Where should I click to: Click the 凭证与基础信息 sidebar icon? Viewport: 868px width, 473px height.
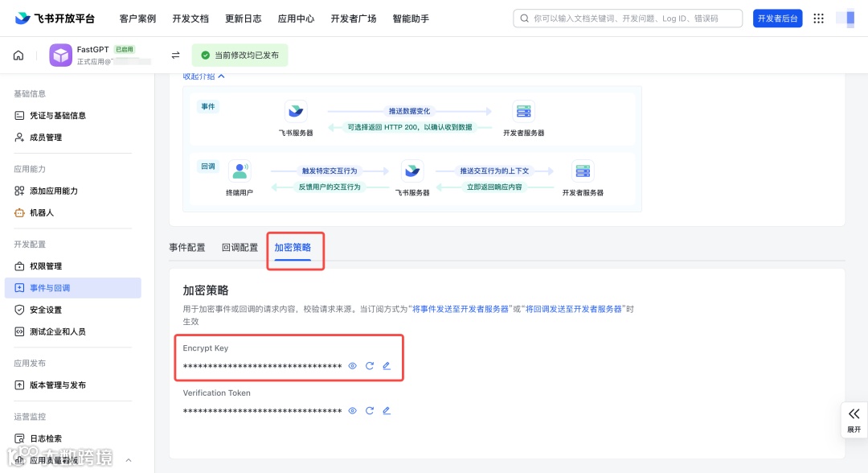click(19, 116)
